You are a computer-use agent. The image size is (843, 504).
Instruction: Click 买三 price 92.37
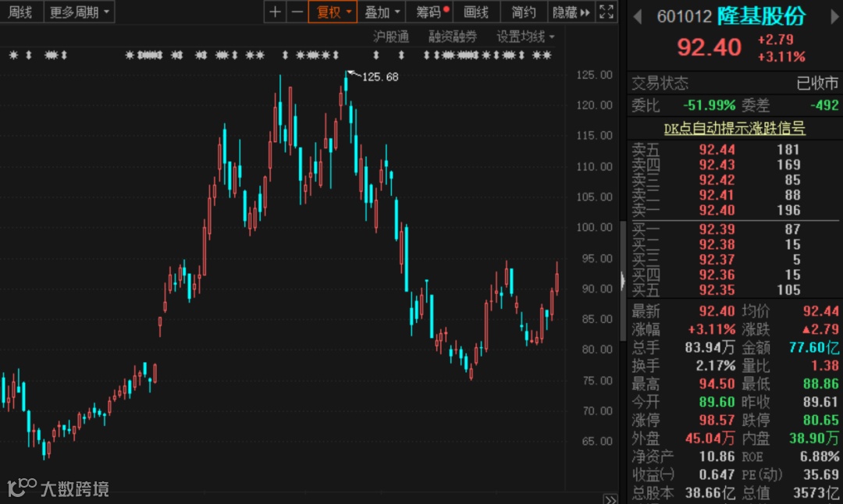coord(717,260)
